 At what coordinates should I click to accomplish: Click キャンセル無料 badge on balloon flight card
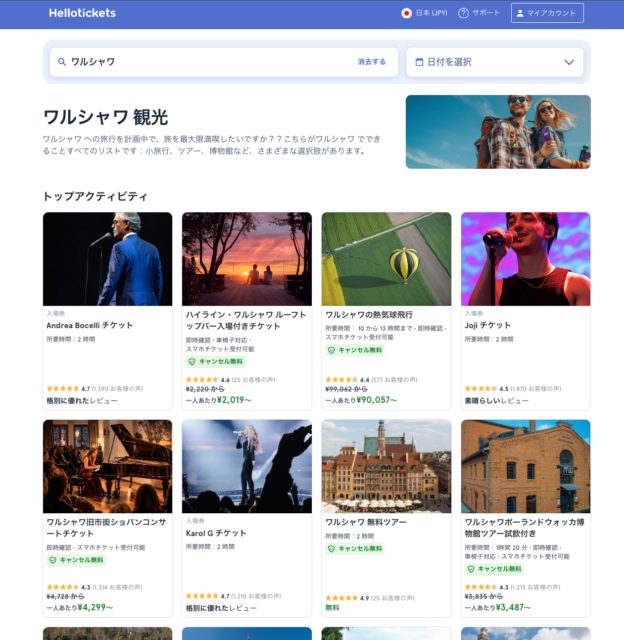(355, 350)
